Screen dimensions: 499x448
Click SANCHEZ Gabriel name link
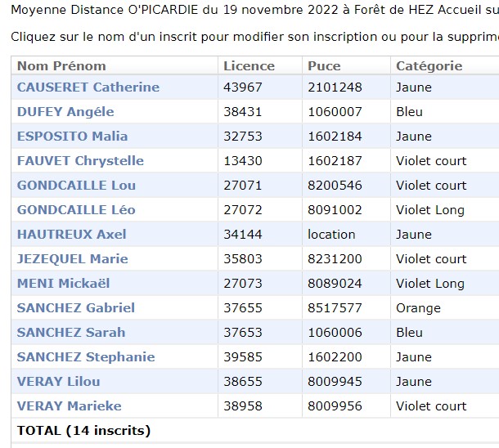(75, 308)
